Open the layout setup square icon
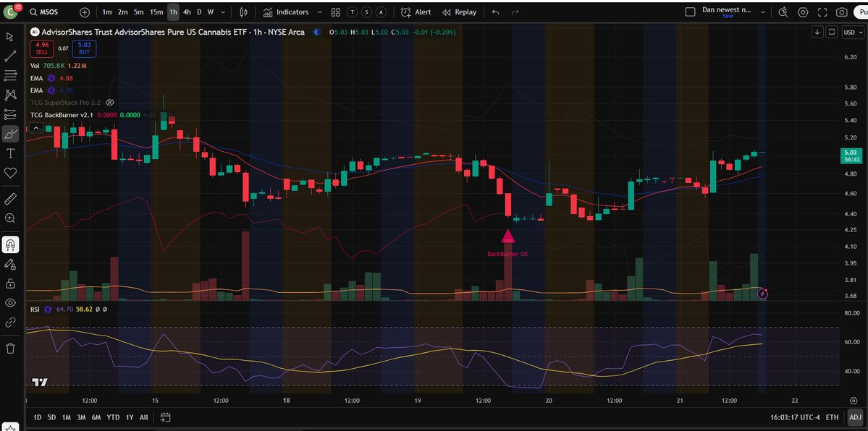 point(690,12)
